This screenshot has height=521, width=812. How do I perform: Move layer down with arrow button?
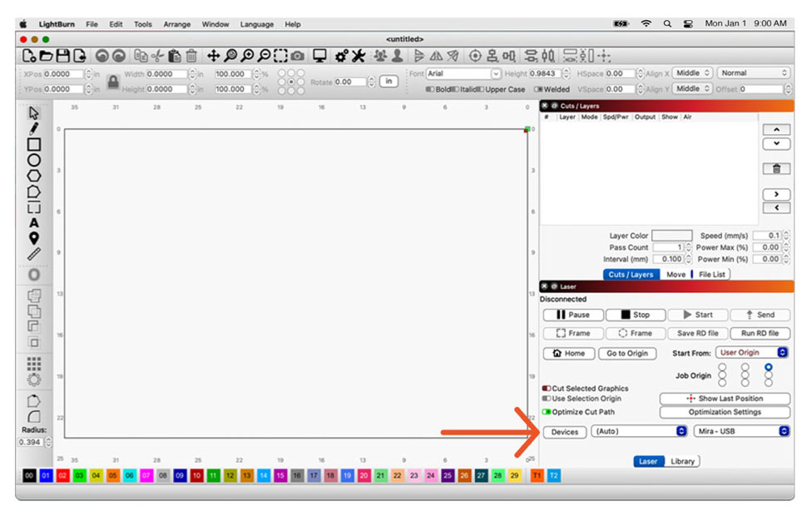pos(776,143)
